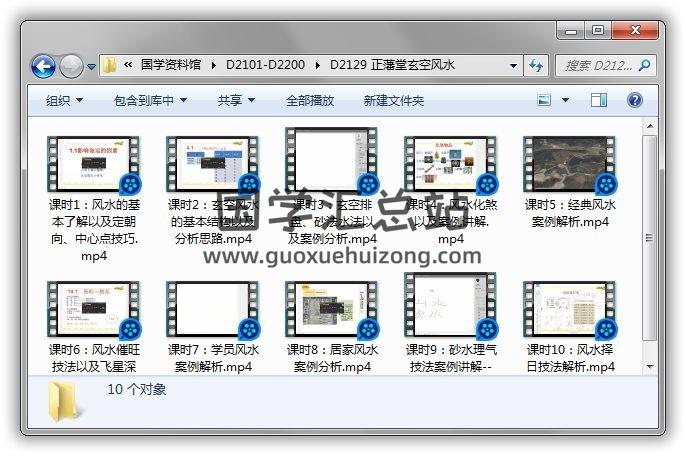Select video 课时3：玄空排盘、砂法水法

[331, 160]
